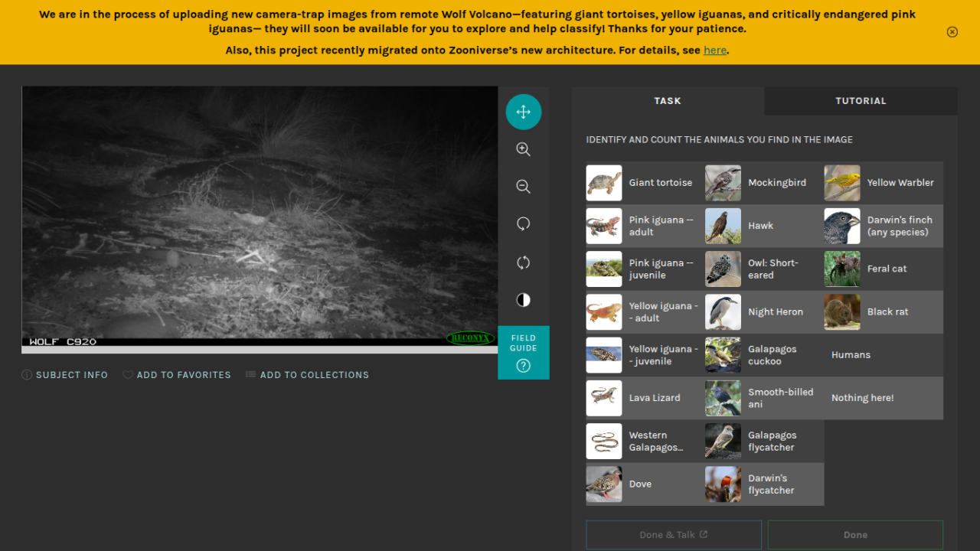This screenshot has height=551, width=980.
Task: Choose Darwin's finch (any species)
Action: coord(884,226)
